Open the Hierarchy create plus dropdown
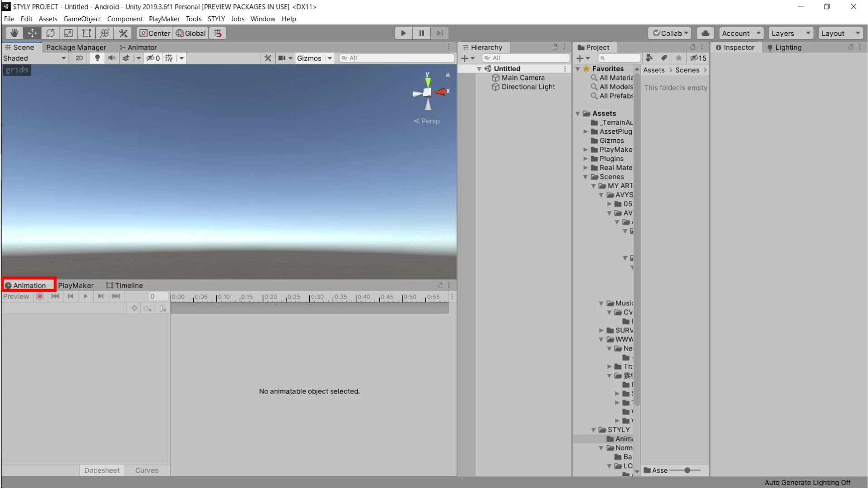This screenshot has width=868, height=489. coord(468,58)
